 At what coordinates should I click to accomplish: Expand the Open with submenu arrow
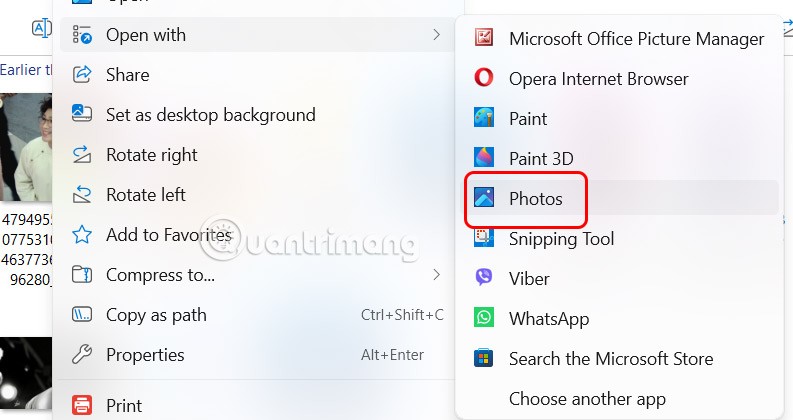click(436, 35)
